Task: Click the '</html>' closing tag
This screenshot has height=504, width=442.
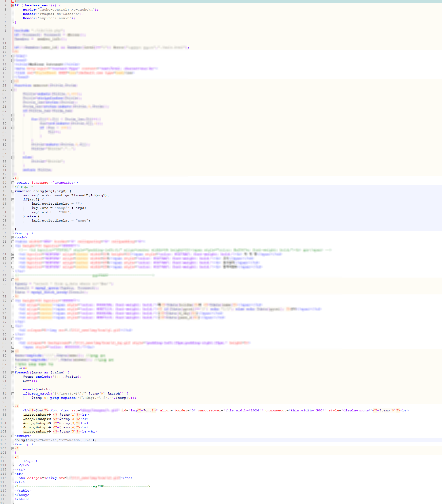Action: pyautogui.click(x=22, y=499)
